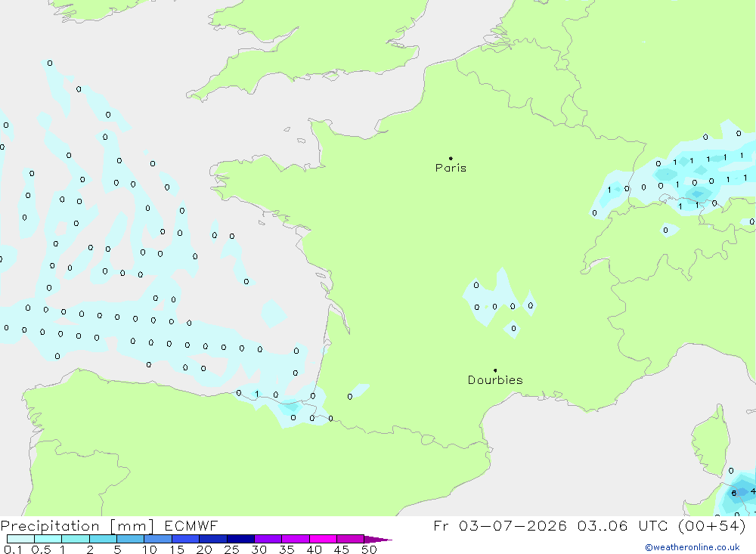Select the 15–20 mm legend color swatch
The height and width of the screenshot is (554, 756).
coord(186,539)
